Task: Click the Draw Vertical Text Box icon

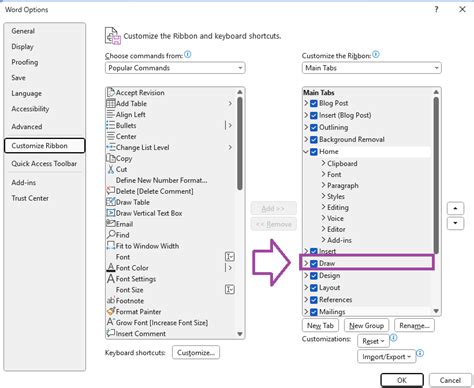Action: pyautogui.click(x=111, y=213)
